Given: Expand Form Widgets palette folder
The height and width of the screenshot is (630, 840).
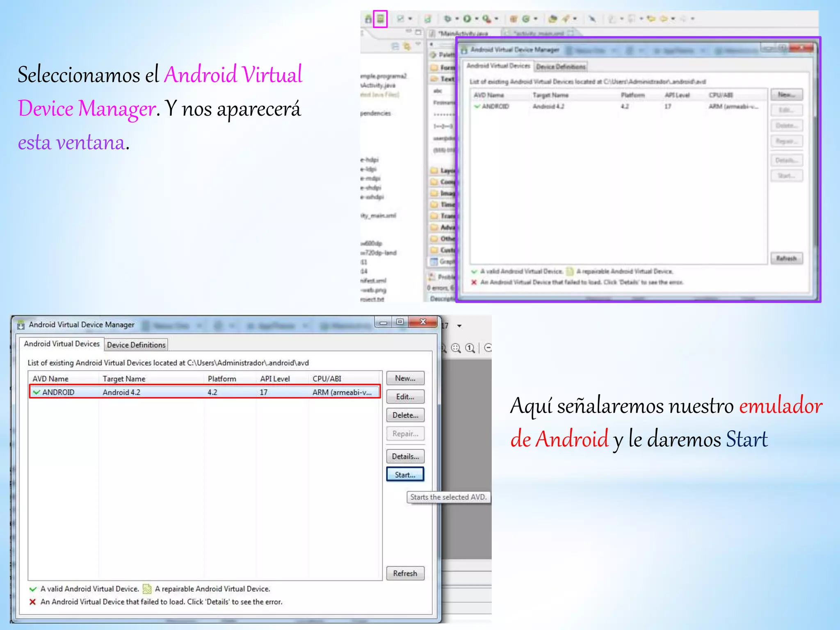Looking at the screenshot, I should pos(443,67).
